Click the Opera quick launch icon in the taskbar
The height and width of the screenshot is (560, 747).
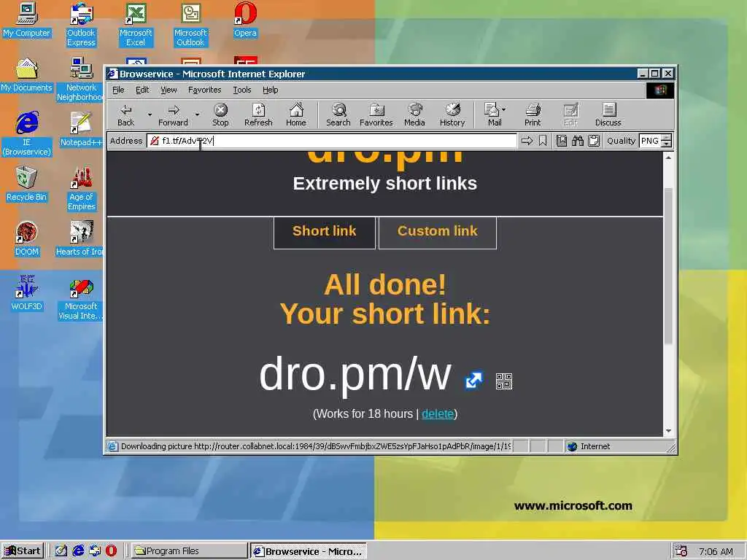pos(111,551)
